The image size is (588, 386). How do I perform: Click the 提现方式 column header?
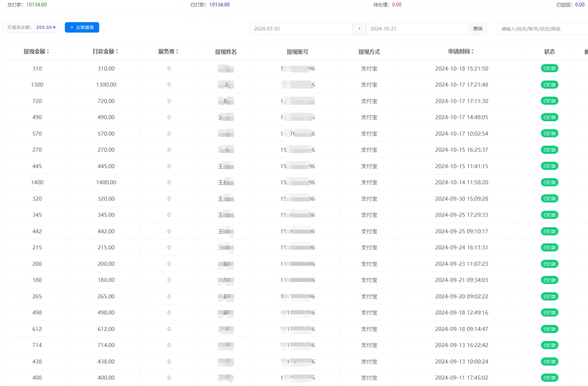pyautogui.click(x=369, y=51)
